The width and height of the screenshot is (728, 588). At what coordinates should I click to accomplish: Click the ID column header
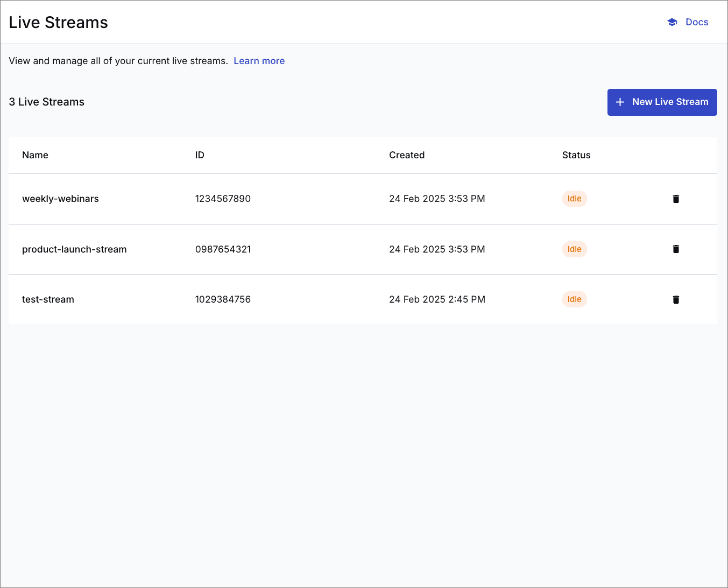tap(200, 155)
